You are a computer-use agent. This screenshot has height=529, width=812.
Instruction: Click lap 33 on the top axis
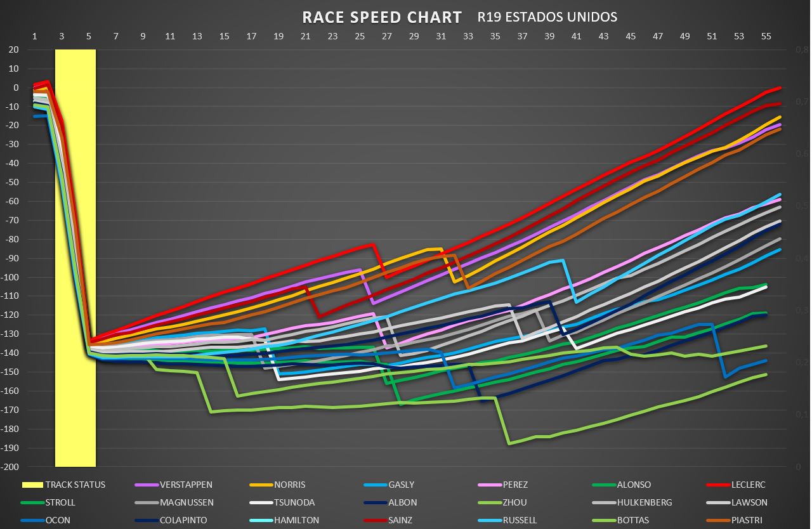(468, 37)
